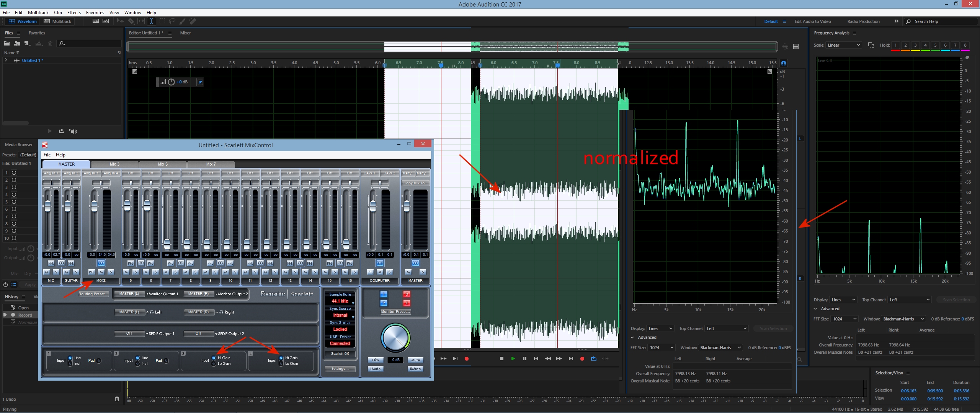
Task: Click LMute in the Scarlett monitor section
Action: pos(376,369)
